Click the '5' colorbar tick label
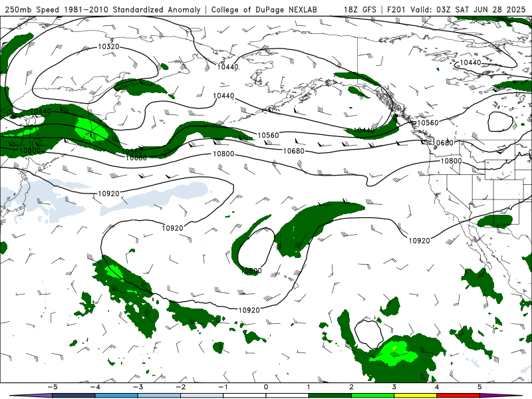 pyautogui.click(x=479, y=387)
